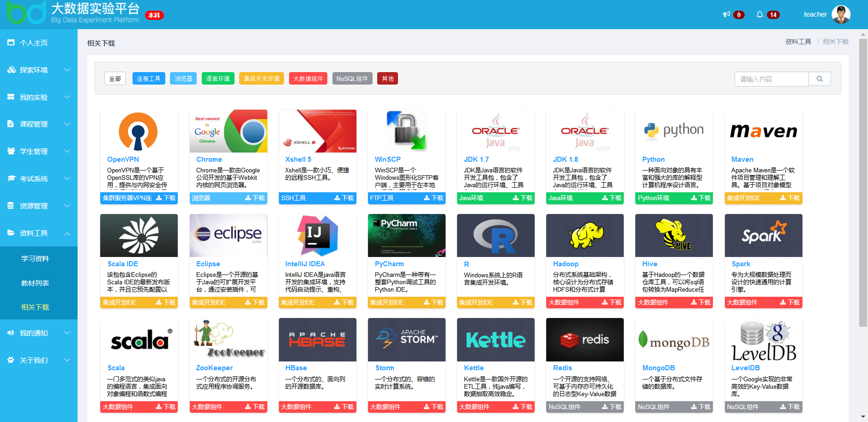Screen dimensions: 868x422
Task: Click the search input field
Action: point(771,79)
